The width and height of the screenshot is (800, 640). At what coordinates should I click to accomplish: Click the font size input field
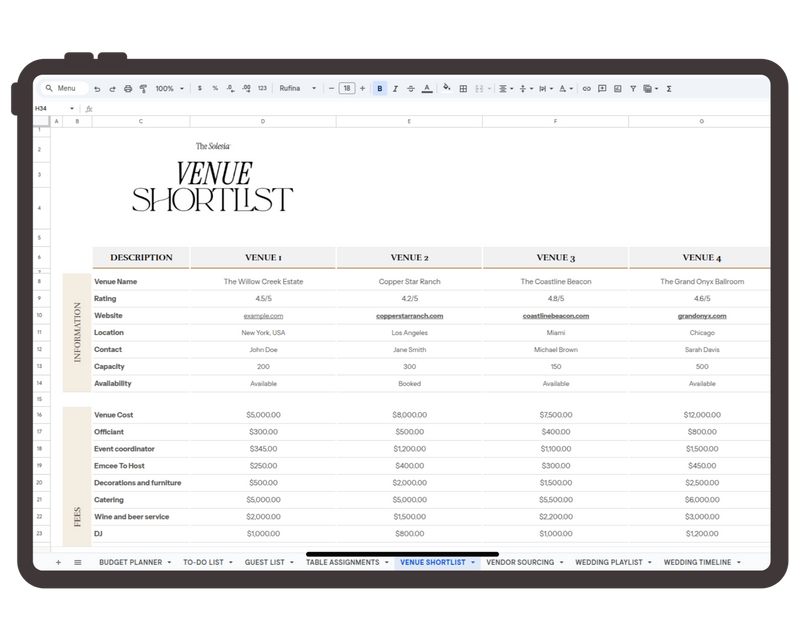[x=347, y=88]
